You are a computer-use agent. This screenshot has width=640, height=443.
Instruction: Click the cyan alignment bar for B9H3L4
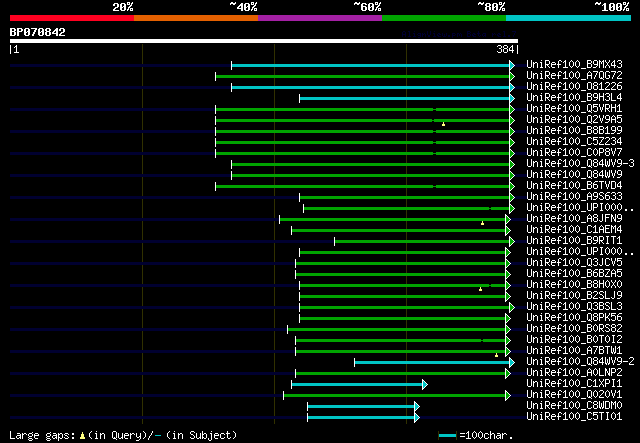pos(404,98)
